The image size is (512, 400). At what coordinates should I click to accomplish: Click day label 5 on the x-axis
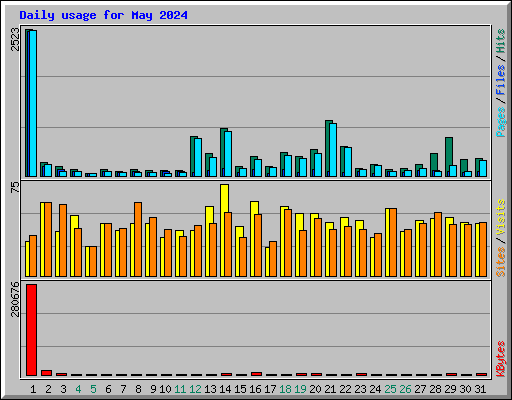click(x=93, y=389)
